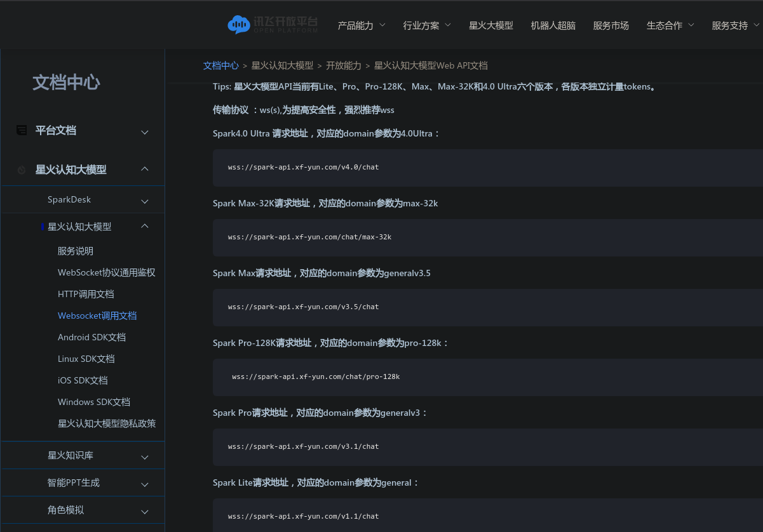Click the 星火知识库 sidebar label
The height and width of the screenshot is (532, 763).
tap(71, 455)
